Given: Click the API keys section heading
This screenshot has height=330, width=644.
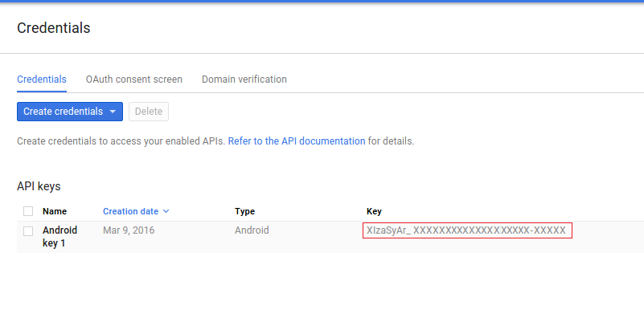Looking at the screenshot, I should (39, 186).
